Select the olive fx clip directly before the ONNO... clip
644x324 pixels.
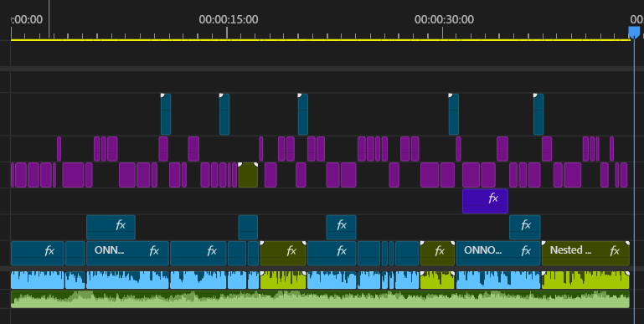[x=437, y=254]
